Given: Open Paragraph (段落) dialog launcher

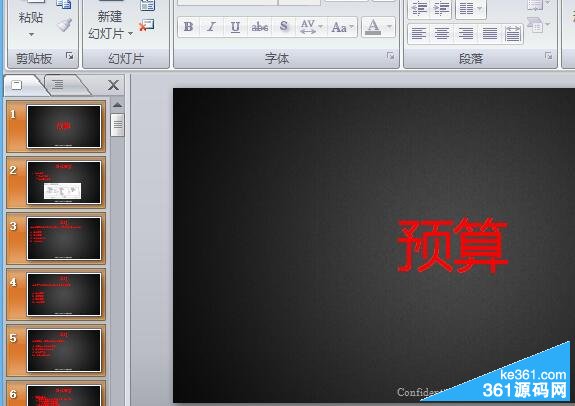Looking at the screenshot, I should point(548,56).
